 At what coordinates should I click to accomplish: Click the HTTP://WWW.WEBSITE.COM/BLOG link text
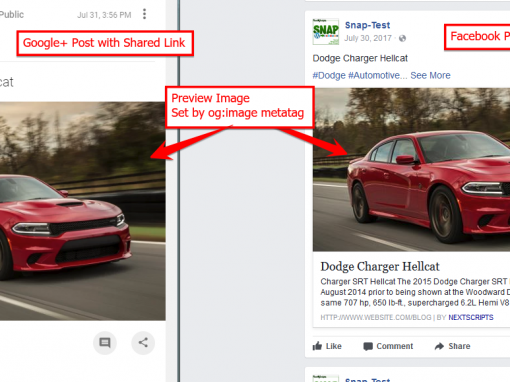click(x=376, y=317)
